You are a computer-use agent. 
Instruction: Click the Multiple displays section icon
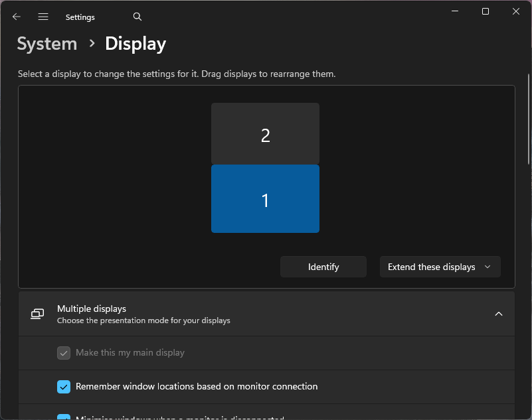[37, 313]
